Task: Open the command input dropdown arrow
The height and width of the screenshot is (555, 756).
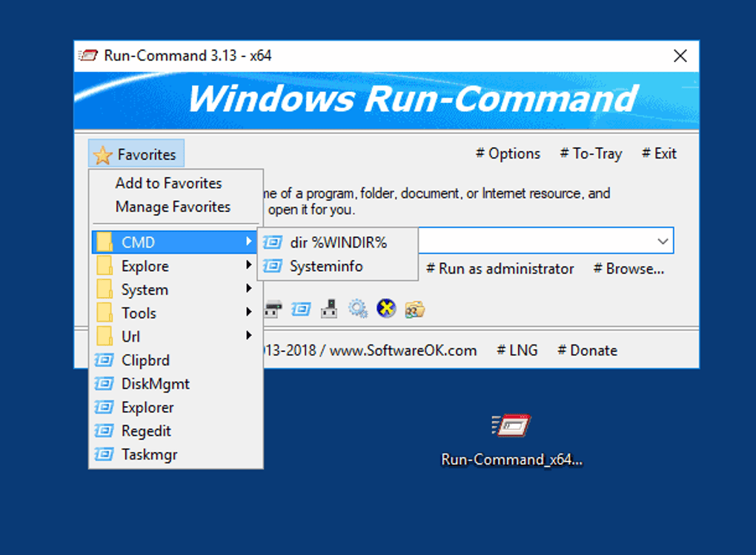Action: (662, 242)
